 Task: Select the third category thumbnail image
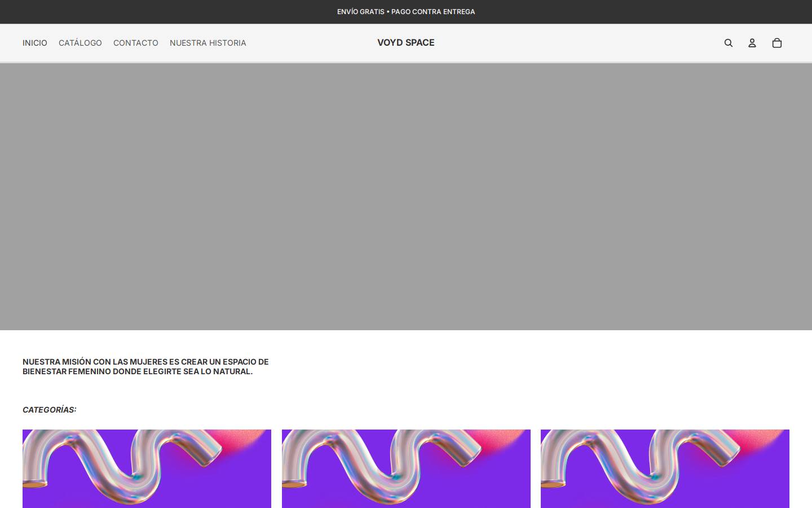[x=665, y=468]
